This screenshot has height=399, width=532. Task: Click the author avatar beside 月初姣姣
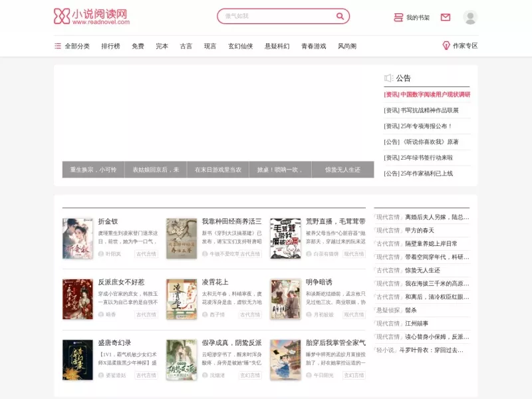(309, 315)
